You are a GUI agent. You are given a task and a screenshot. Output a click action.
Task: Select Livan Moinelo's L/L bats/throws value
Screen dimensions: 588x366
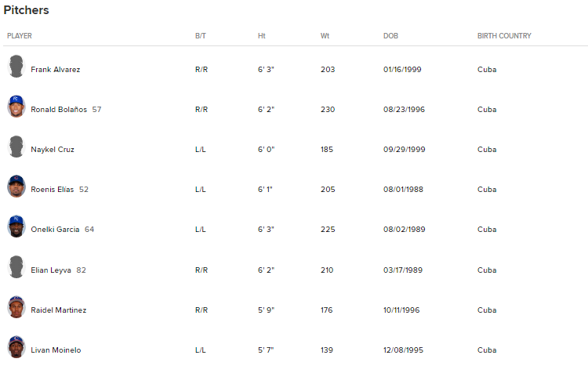click(200, 350)
